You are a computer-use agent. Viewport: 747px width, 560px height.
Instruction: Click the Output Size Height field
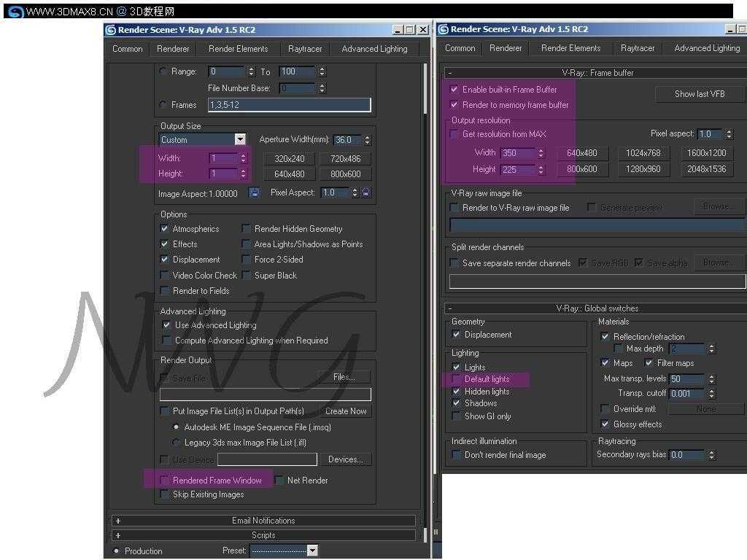tap(223, 174)
